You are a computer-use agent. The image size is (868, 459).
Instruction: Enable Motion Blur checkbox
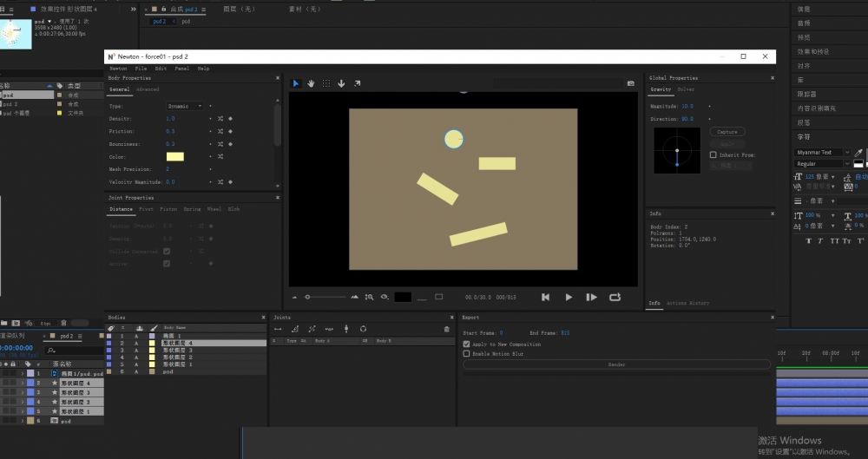pyautogui.click(x=467, y=354)
